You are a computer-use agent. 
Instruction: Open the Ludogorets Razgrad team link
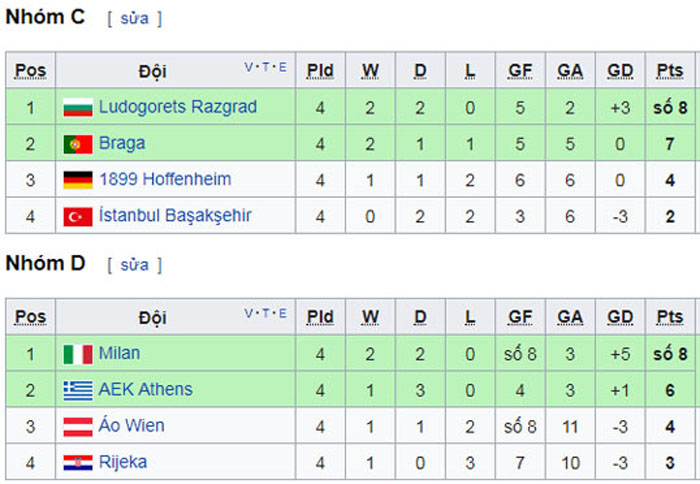coord(178,107)
